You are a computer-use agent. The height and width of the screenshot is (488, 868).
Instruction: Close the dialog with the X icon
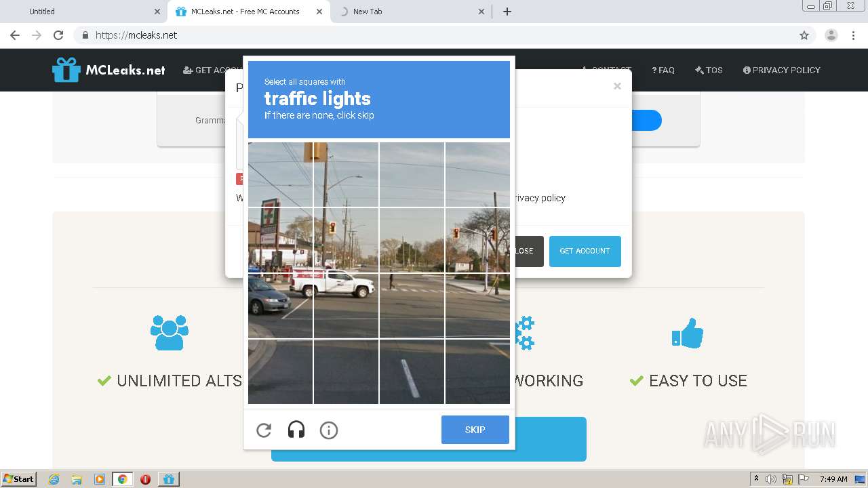click(x=617, y=86)
